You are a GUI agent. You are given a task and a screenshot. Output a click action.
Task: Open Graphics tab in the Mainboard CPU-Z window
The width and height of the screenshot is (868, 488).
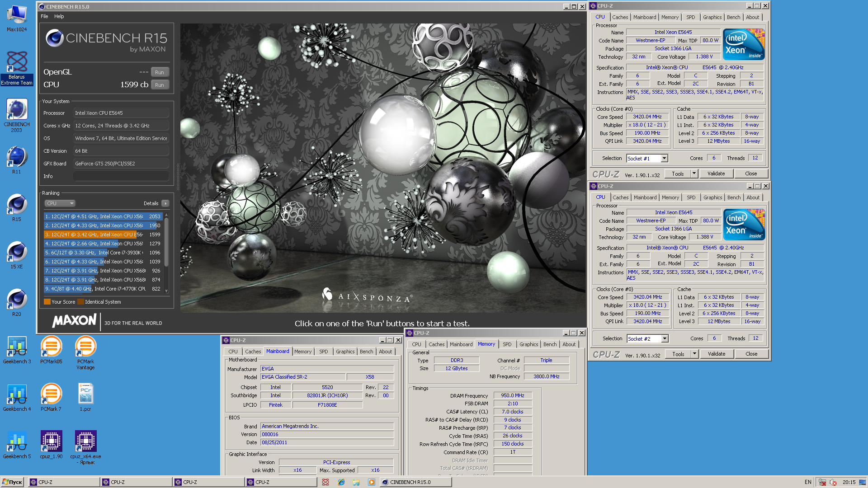[345, 352]
